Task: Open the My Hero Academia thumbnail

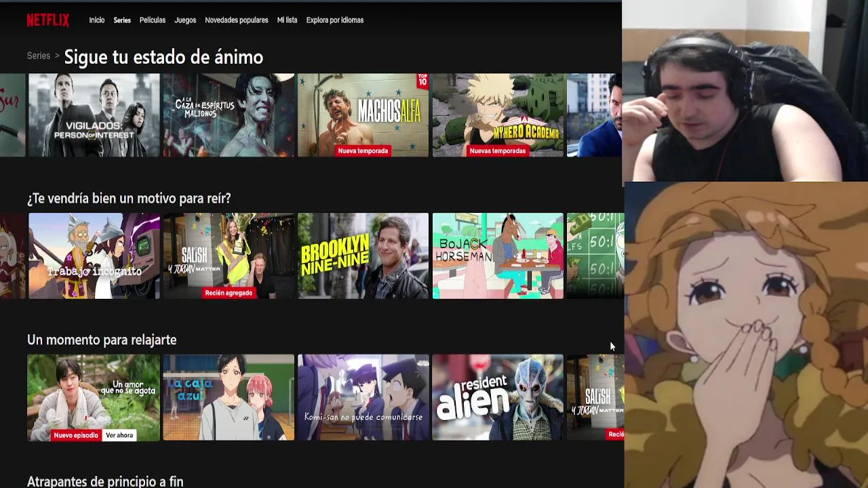Action: [x=498, y=115]
